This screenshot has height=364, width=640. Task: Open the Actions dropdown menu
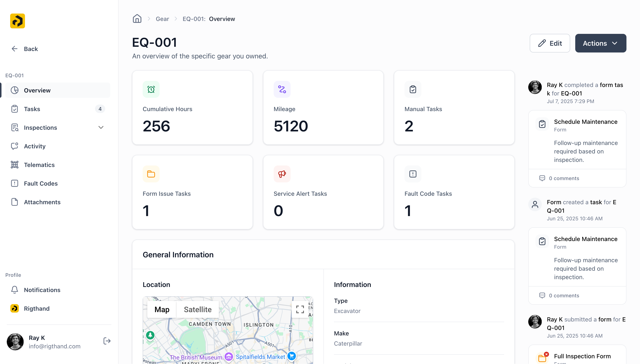(x=600, y=43)
